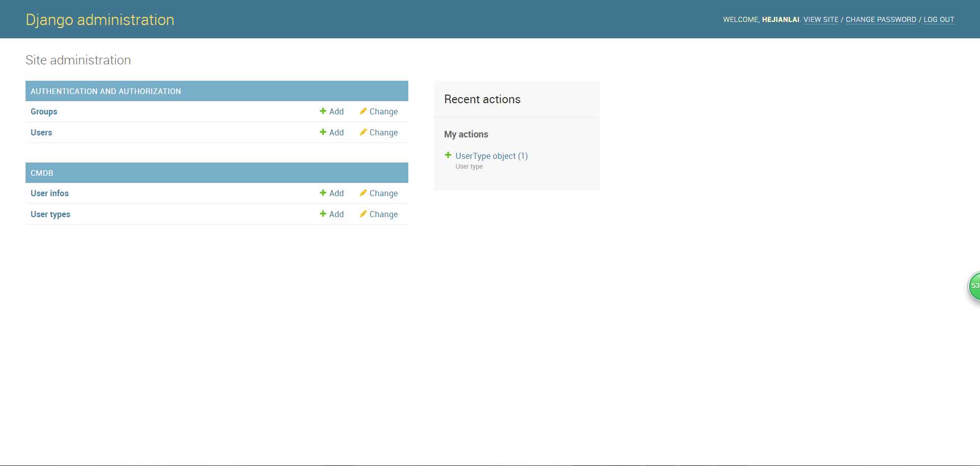Click the My actions subheading

click(x=466, y=134)
